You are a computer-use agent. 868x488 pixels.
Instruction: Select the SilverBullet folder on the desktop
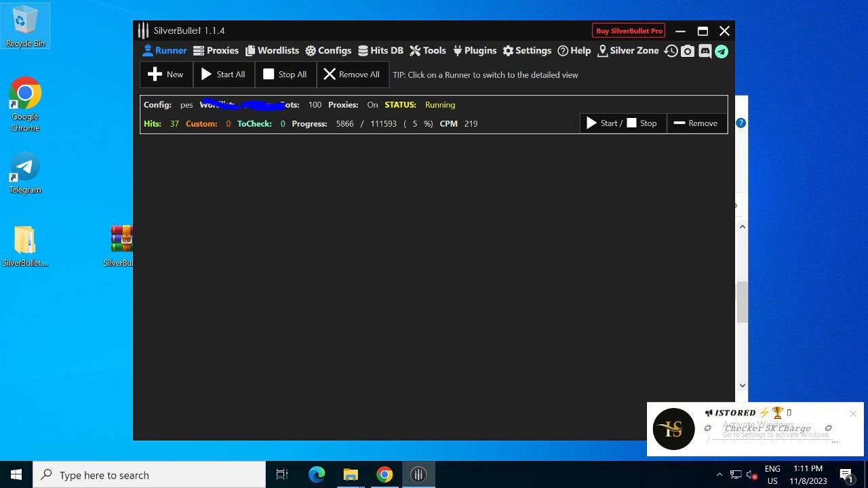[x=25, y=245]
